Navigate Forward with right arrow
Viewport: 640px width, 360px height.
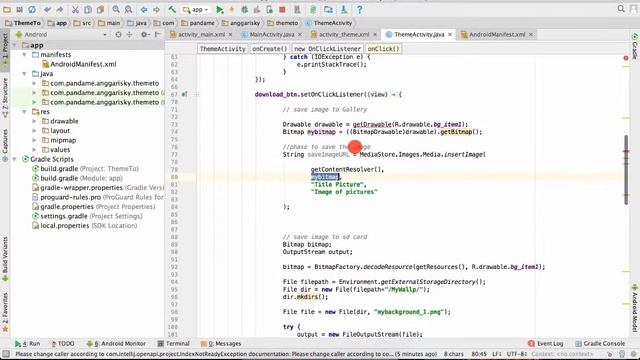(156, 9)
